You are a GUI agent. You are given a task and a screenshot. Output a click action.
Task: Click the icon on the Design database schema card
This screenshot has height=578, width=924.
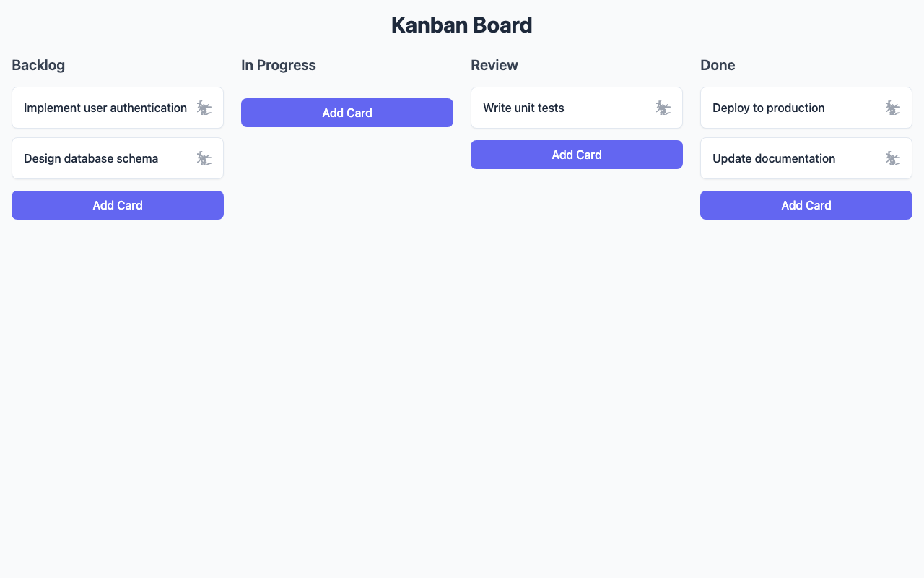coord(204,158)
